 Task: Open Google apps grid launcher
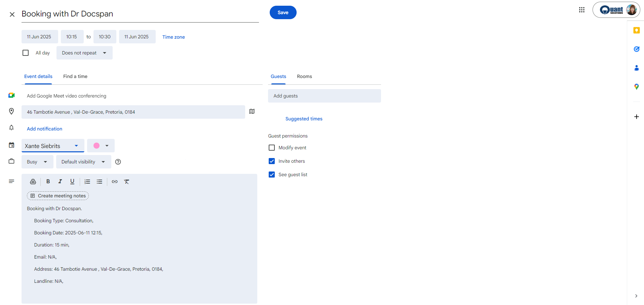(x=582, y=10)
